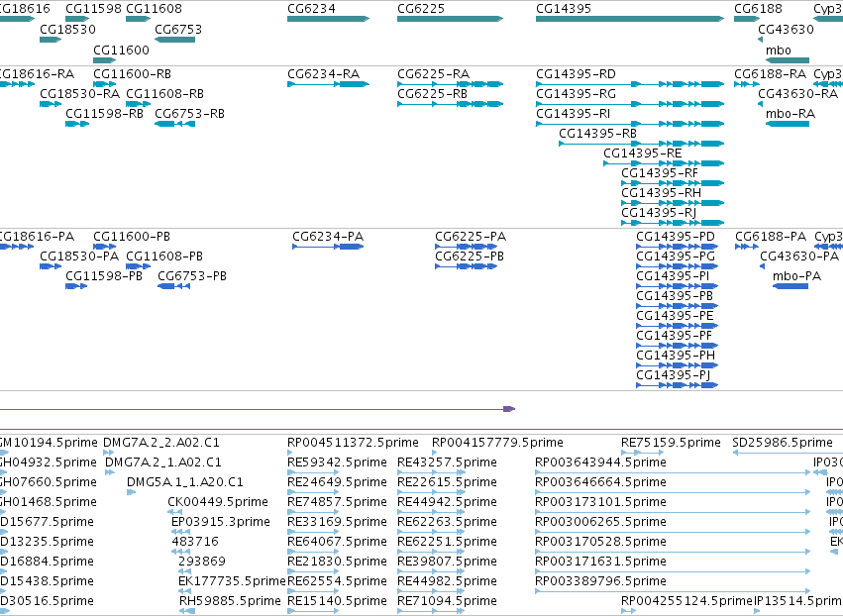Open transcript CG14395-RD

[x=576, y=73]
